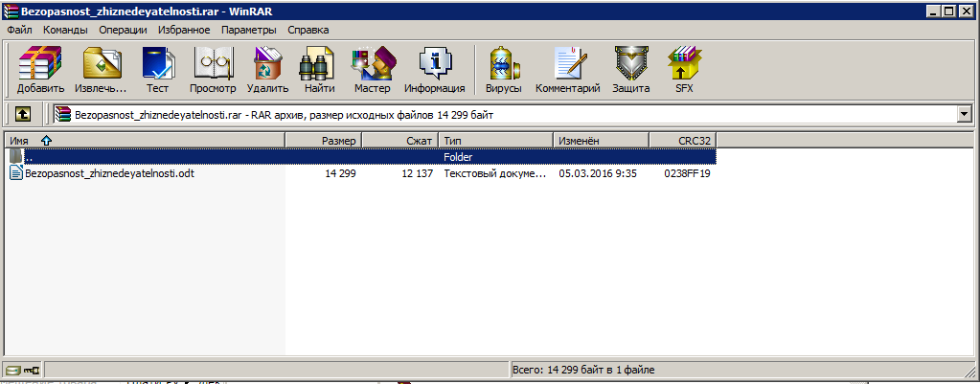
Task: Click the drive icon in status bar
Action: click(12, 370)
